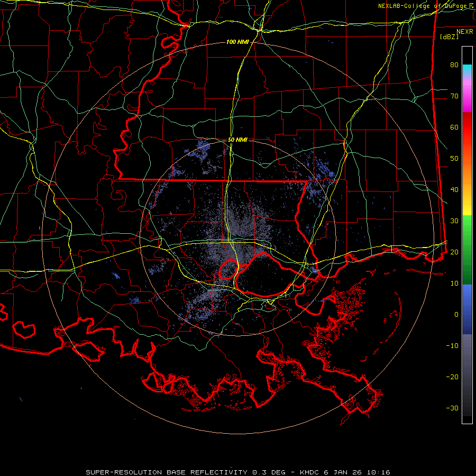Click the -10 dBZ legend value
Screen dimensions: 476x476
452,345
